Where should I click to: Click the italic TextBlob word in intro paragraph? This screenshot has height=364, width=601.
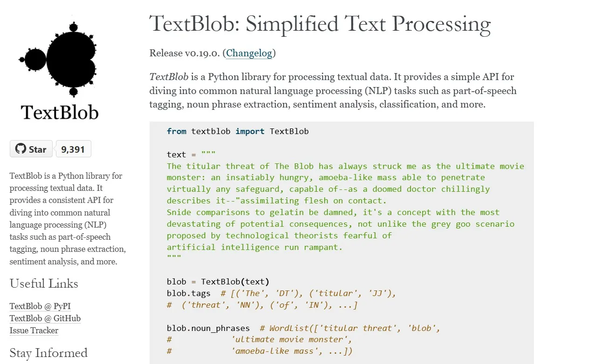tap(169, 77)
